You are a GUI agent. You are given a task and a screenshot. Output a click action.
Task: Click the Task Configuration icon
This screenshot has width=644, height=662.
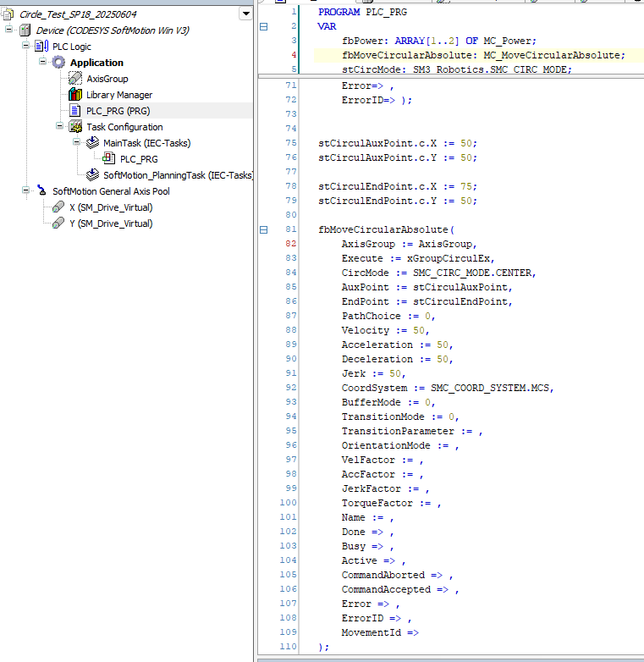click(75, 127)
